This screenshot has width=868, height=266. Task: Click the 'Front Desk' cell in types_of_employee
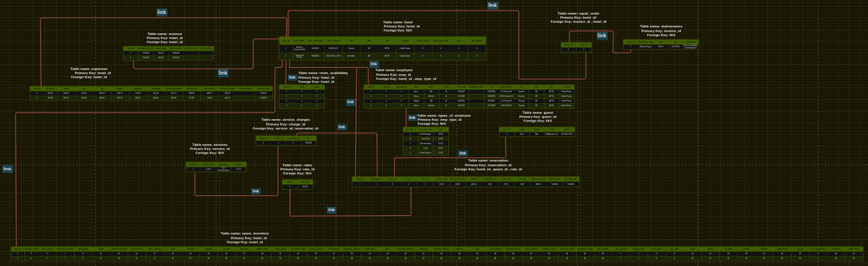(426, 139)
